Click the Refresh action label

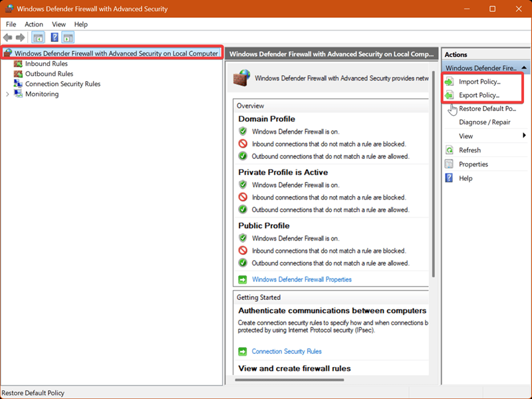470,150
